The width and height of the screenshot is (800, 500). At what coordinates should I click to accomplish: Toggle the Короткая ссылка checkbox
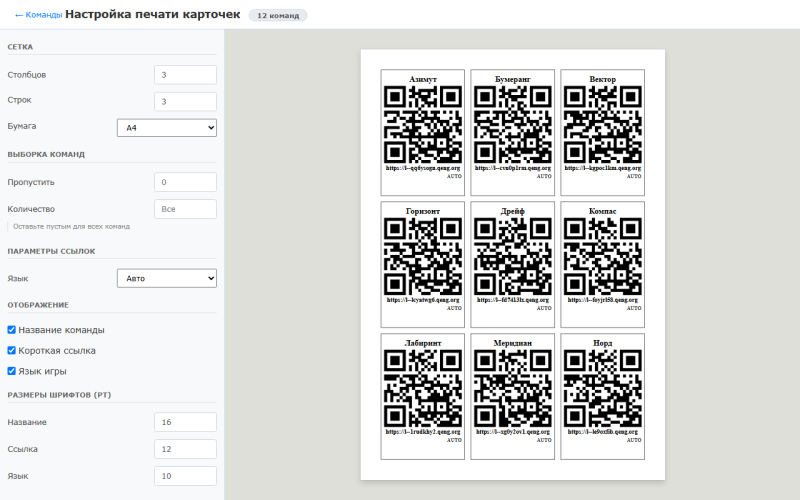coord(12,351)
